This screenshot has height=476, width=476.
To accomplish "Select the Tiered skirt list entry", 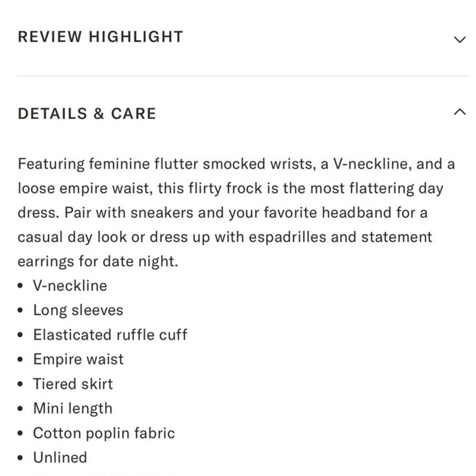I will click(73, 384).
